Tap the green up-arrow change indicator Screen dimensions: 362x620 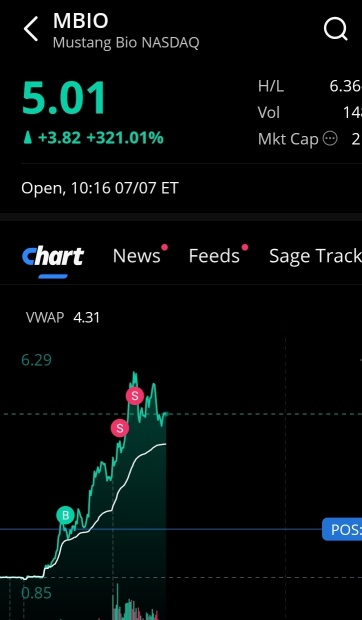tap(28, 138)
